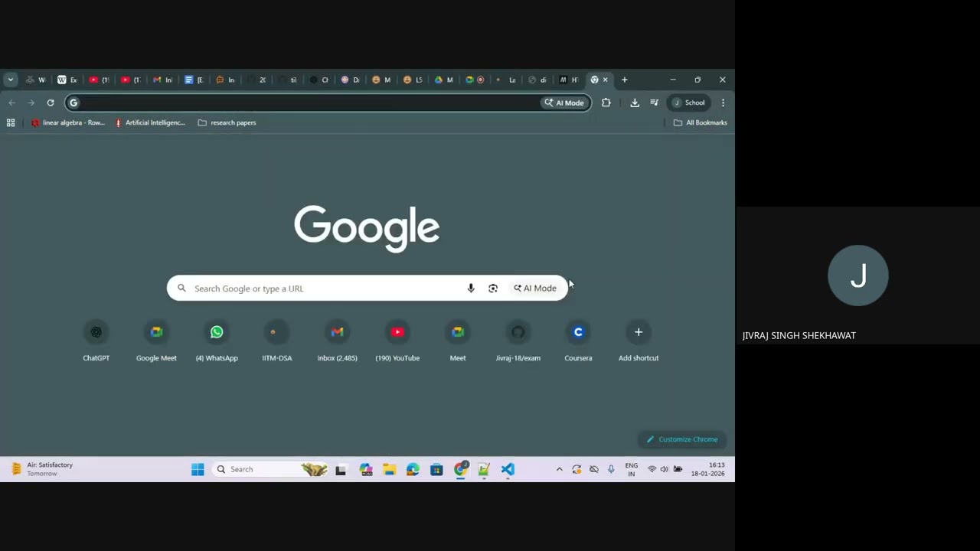Screen dimensions: 980x551
Task: Switch to the tab labeled 'La'
Action: pos(507,80)
